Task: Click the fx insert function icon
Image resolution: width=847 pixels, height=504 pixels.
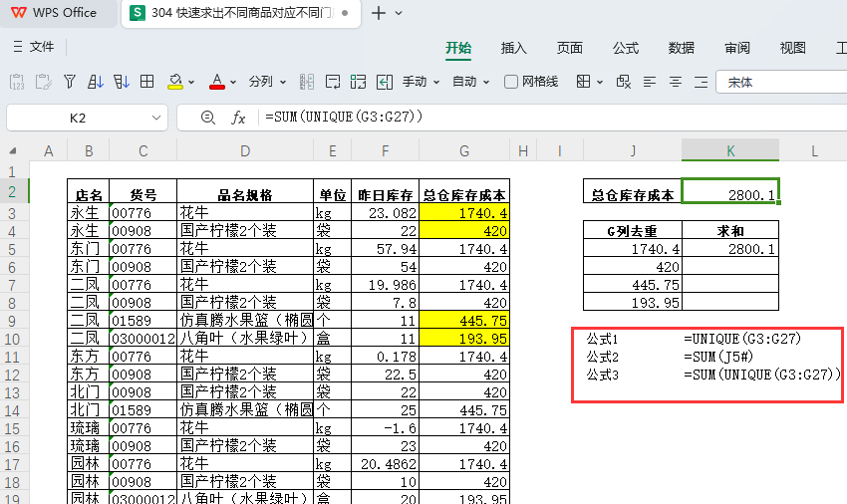Action: coord(238,118)
